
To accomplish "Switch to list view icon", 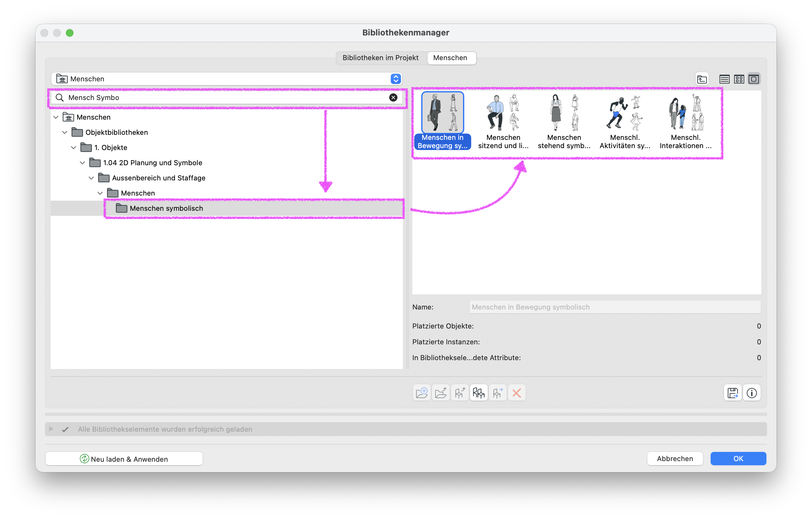I will (724, 79).
